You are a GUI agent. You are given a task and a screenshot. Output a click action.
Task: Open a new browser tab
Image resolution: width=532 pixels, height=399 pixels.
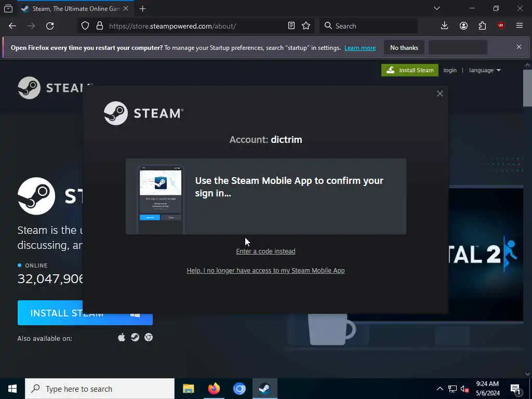pyautogui.click(x=142, y=9)
